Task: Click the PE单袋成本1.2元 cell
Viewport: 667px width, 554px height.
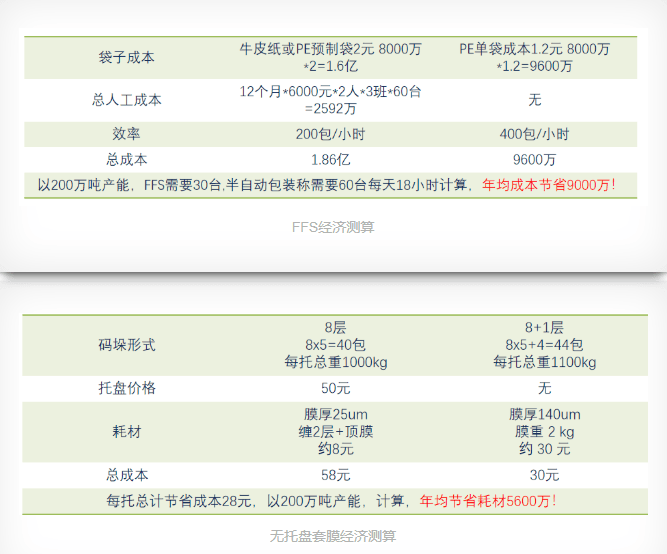Action: [x=534, y=57]
